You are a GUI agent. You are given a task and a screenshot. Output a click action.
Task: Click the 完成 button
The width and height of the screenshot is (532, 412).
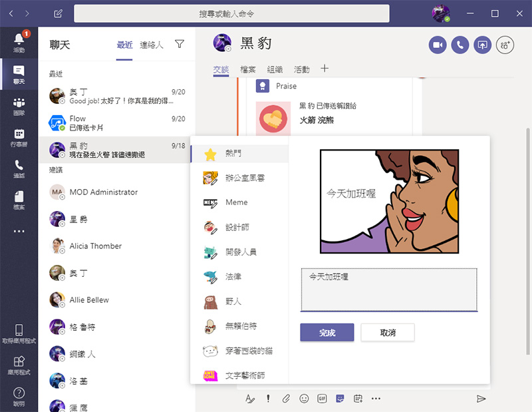(x=327, y=333)
